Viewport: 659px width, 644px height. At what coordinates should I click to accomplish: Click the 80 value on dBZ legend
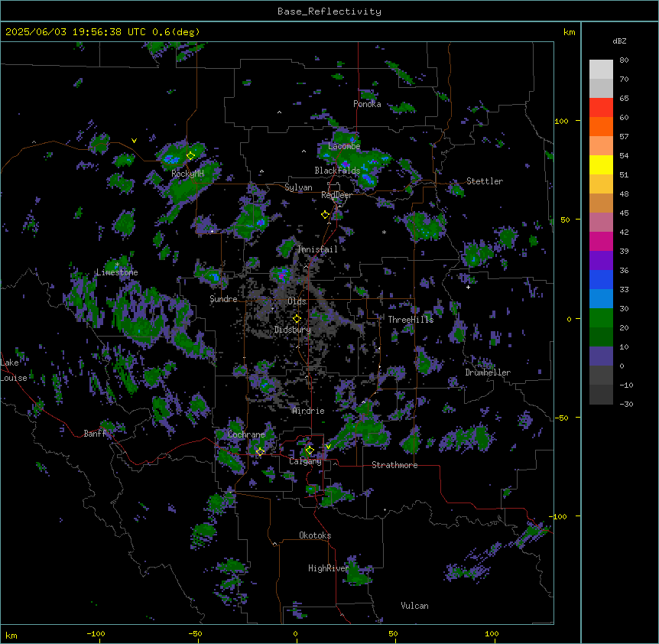coord(624,60)
